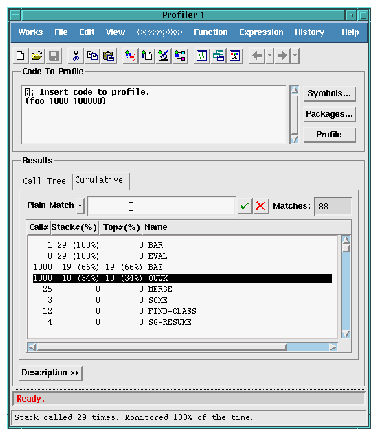This screenshot has height=438, width=379.
Task: Click the Symbols... button
Action: 329,93
